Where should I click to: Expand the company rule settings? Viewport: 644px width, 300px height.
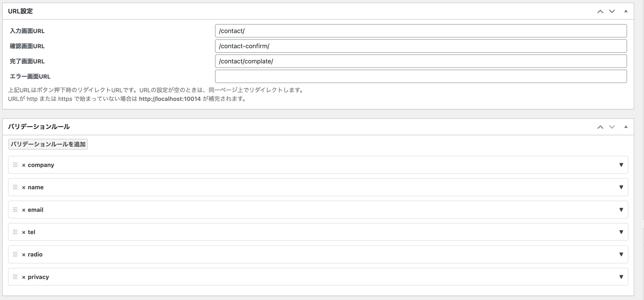[x=621, y=165]
